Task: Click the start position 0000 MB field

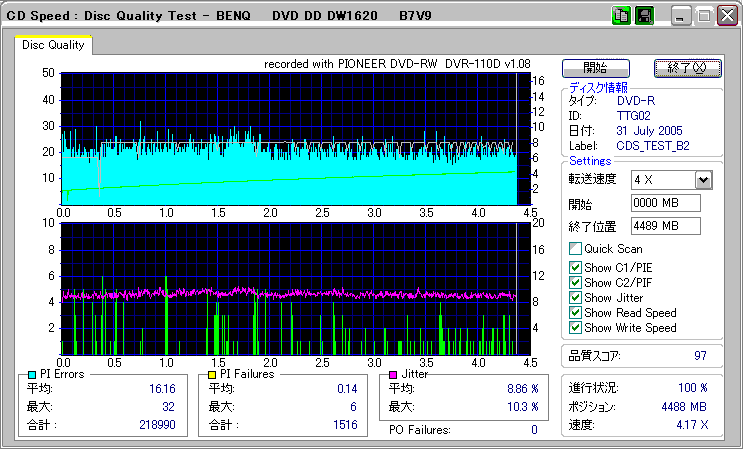Action: pos(665,203)
